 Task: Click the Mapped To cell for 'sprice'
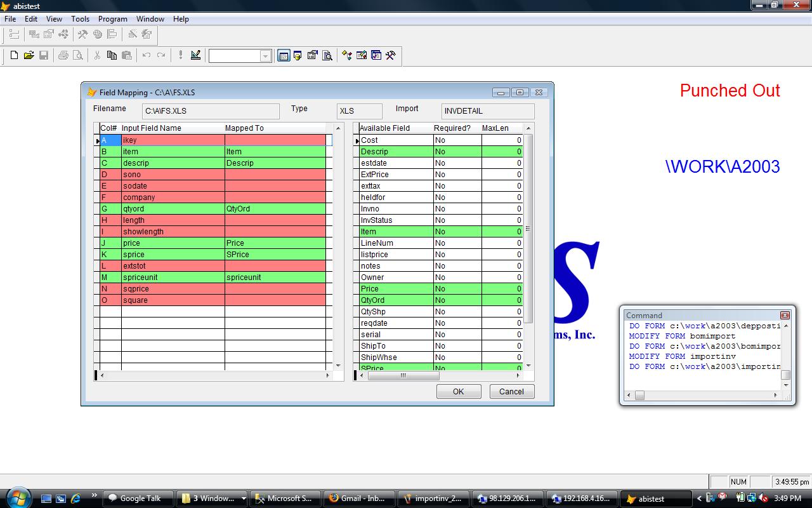click(275, 255)
